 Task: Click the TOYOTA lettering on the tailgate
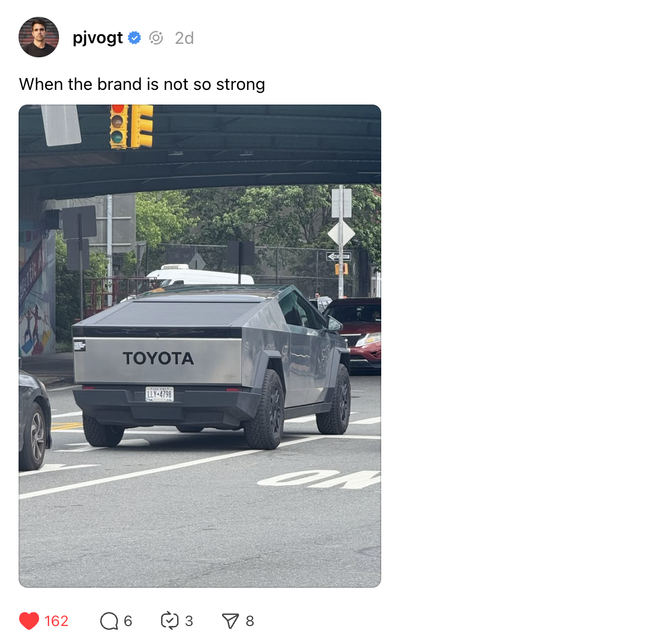(x=159, y=359)
